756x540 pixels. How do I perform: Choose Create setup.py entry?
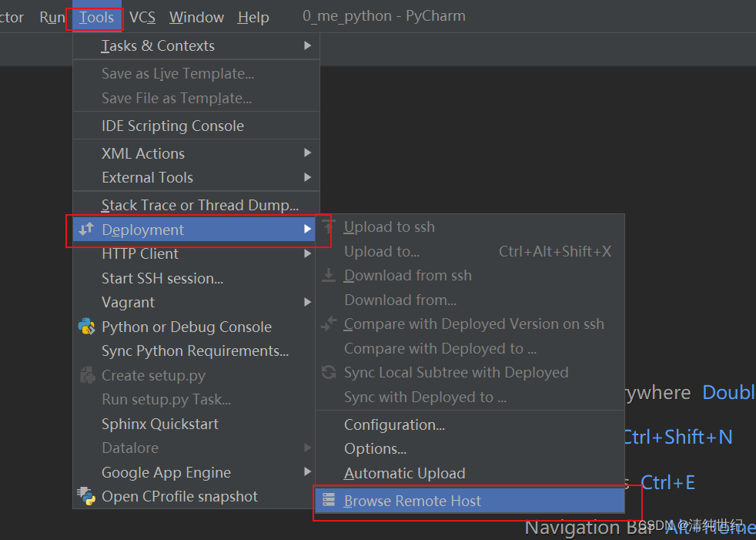(x=194, y=375)
